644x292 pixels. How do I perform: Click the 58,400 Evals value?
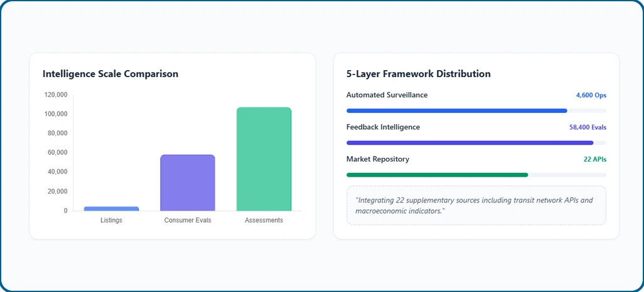coord(588,127)
